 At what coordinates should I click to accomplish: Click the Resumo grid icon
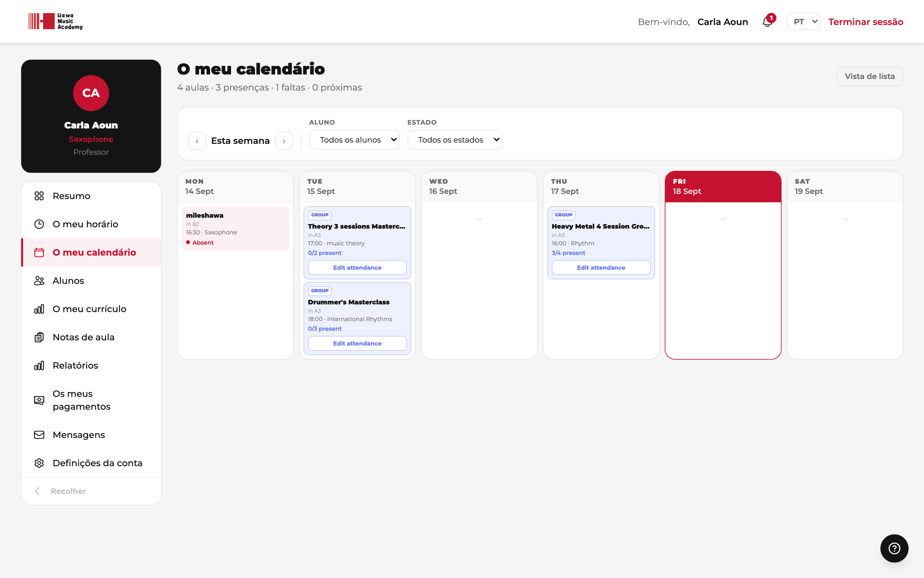coord(39,196)
